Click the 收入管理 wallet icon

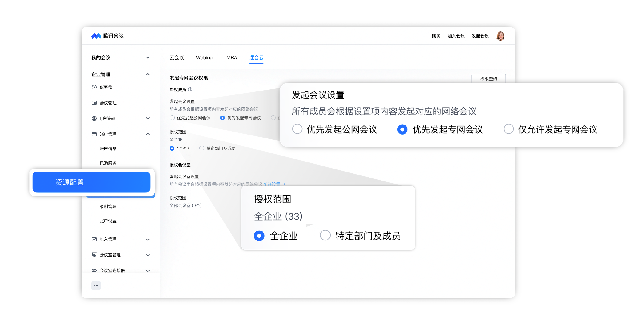click(x=94, y=239)
